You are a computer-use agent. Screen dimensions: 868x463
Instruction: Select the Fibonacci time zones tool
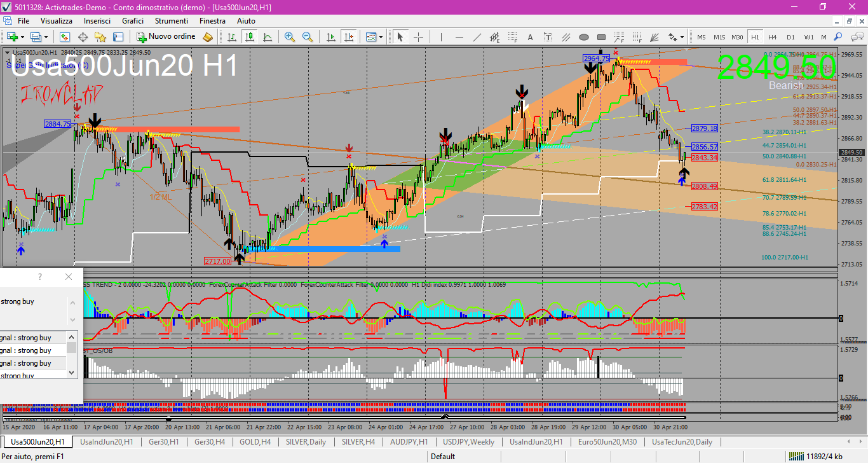[x=637, y=37]
